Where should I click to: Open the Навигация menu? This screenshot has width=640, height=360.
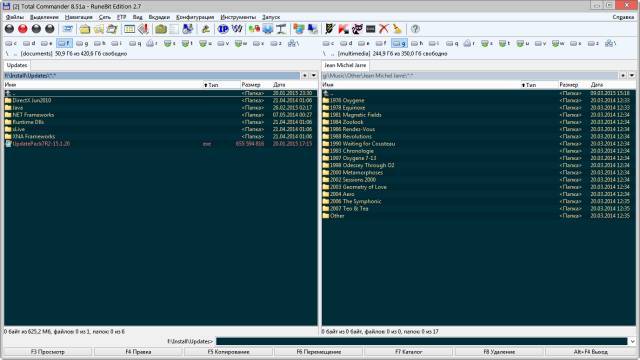click(78, 17)
